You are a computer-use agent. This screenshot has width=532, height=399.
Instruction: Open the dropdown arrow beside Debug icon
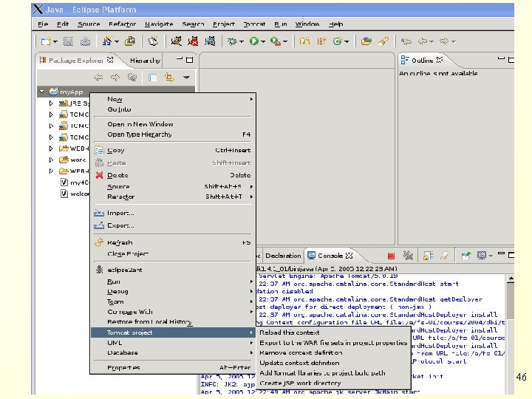coord(241,41)
